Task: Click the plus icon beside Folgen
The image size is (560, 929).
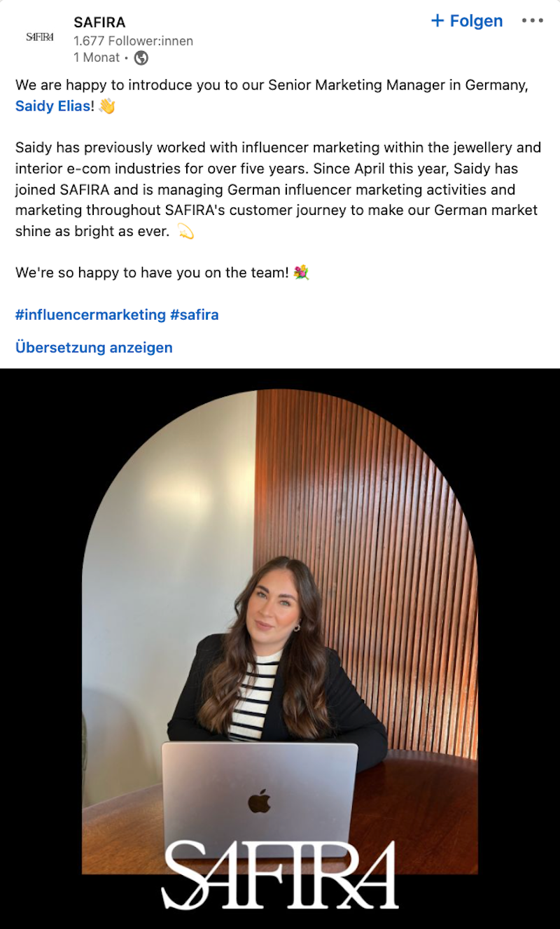Action: pyautogui.click(x=437, y=21)
